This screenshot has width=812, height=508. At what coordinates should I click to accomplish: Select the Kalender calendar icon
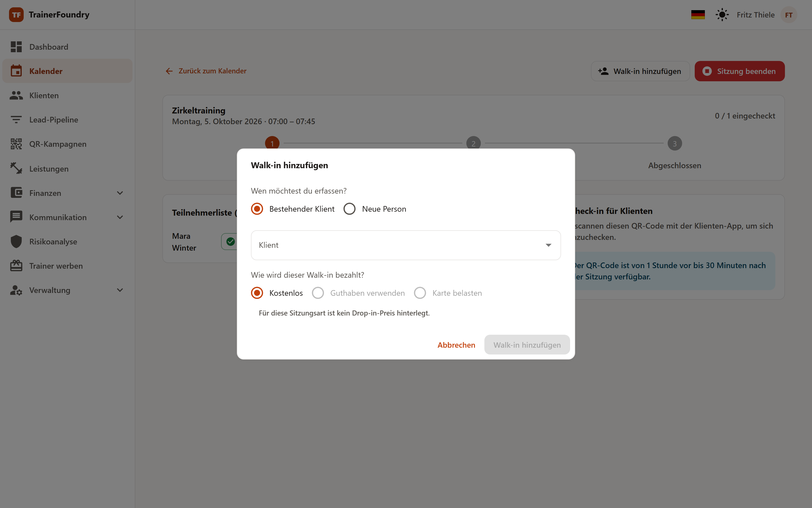[16, 71]
